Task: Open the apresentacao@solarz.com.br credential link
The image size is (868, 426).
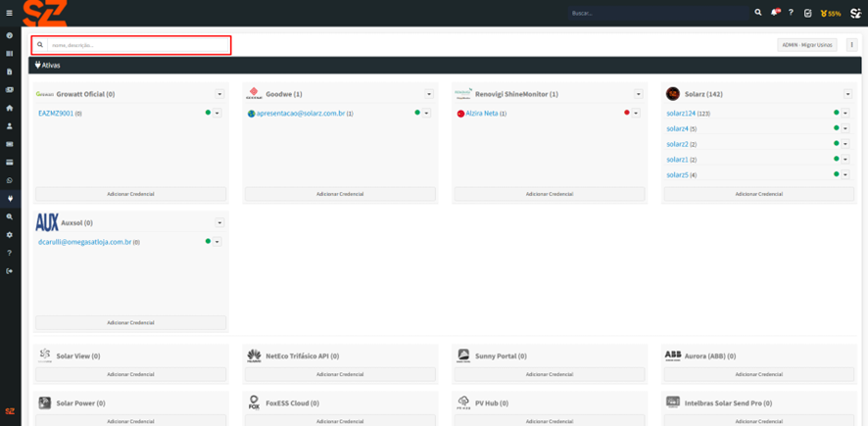Action: tap(300, 114)
